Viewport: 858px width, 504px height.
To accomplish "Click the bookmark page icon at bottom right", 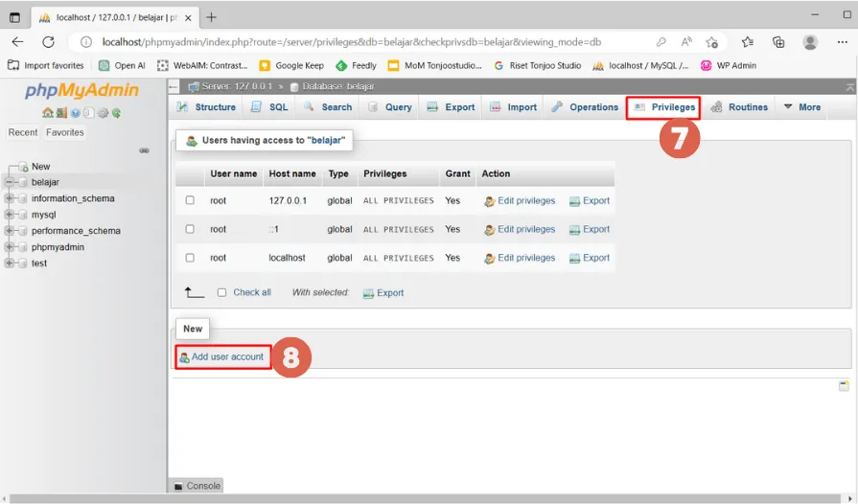I will [844, 386].
